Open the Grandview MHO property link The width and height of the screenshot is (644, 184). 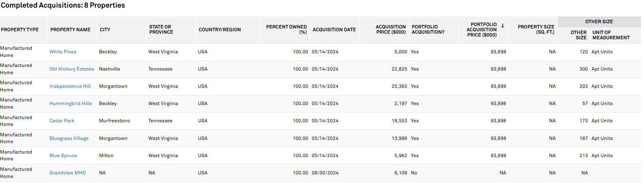point(68,173)
